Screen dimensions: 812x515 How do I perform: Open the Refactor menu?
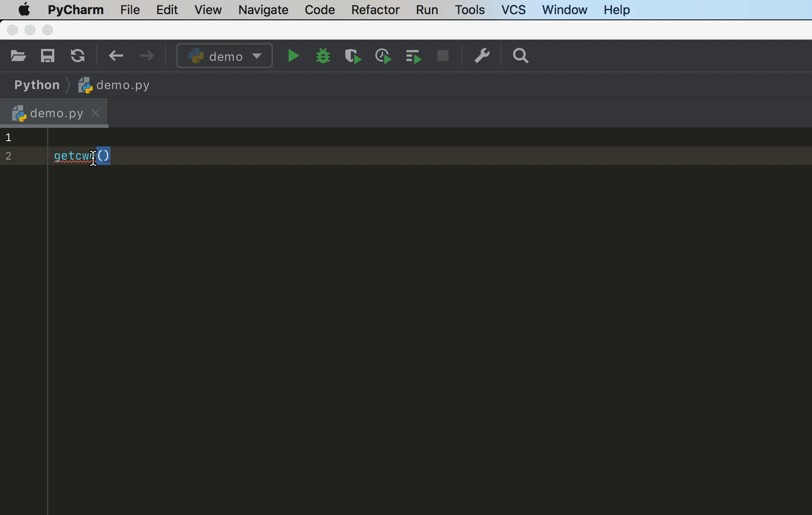(x=376, y=10)
